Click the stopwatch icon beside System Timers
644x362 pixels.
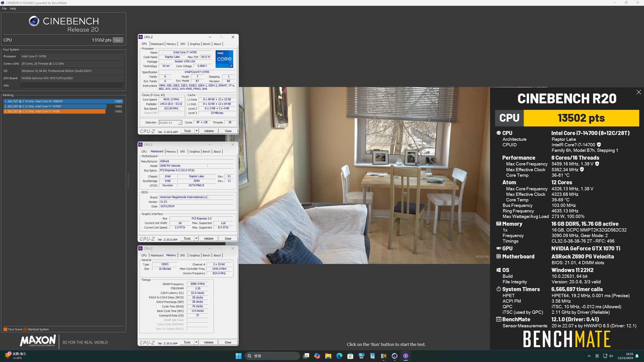tap(499, 289)
